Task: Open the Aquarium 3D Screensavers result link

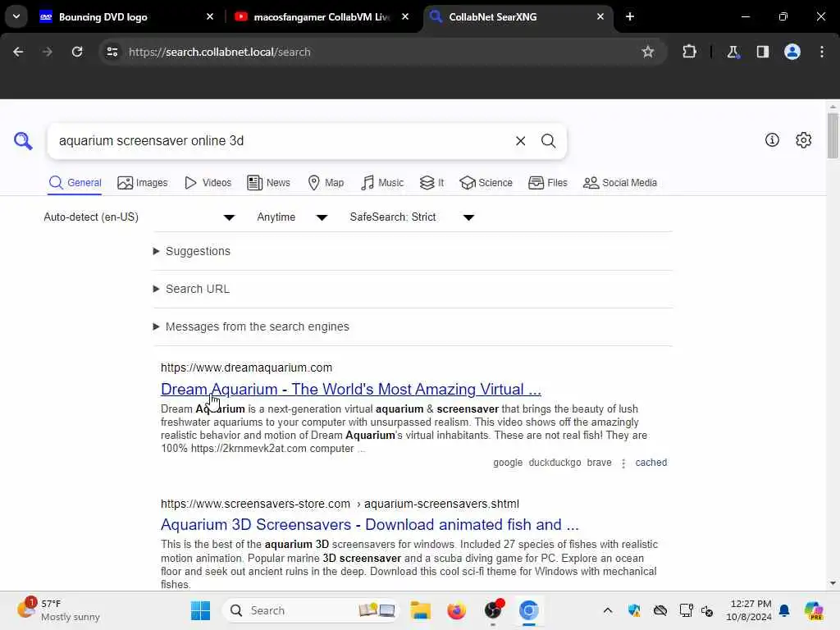Action: click(370, 524)
